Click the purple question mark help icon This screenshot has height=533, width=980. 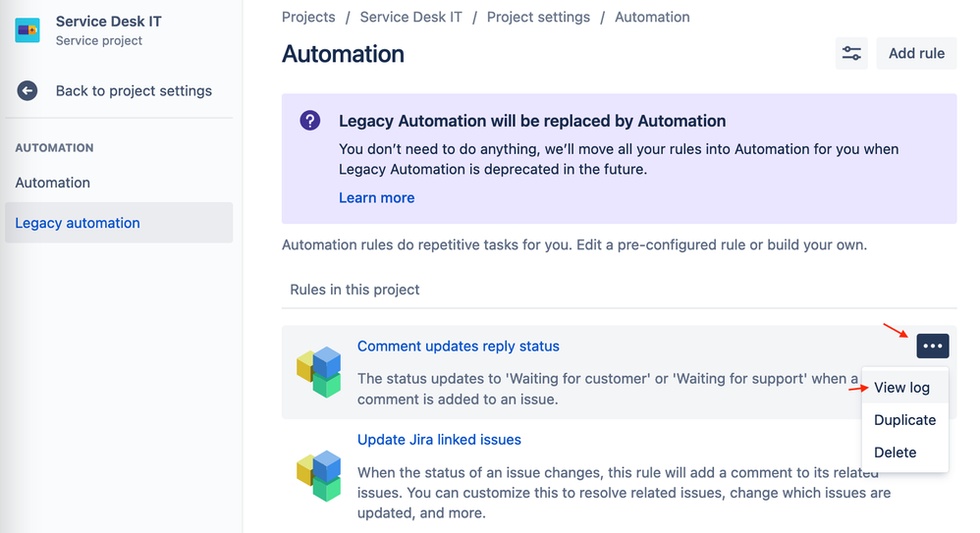tap(310, 120)
